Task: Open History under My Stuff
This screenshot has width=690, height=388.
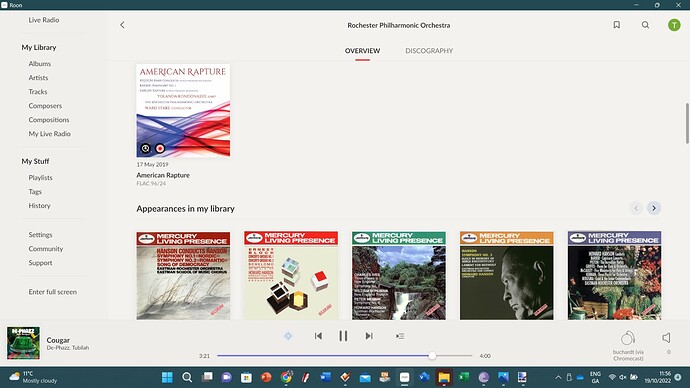Action: tap(40, 205)
